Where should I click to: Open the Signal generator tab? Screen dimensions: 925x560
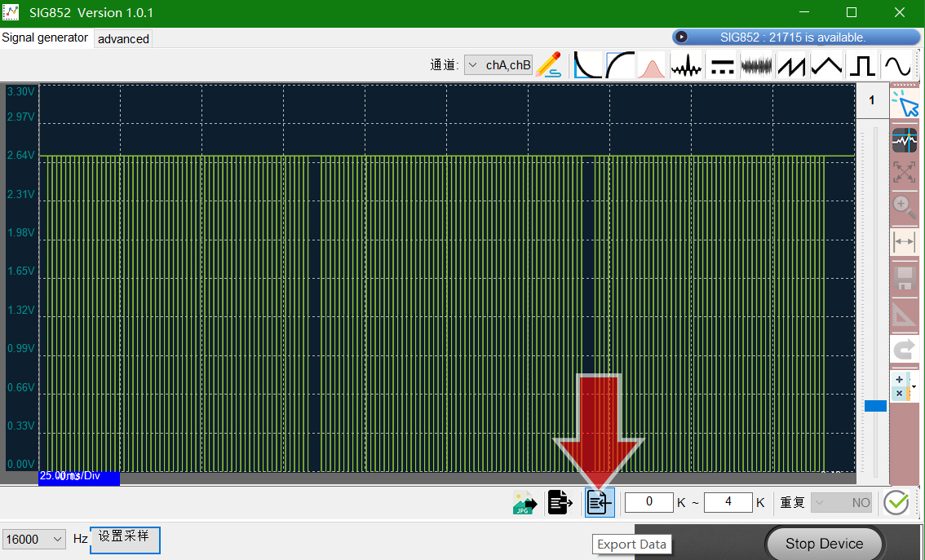pos(45,37)
